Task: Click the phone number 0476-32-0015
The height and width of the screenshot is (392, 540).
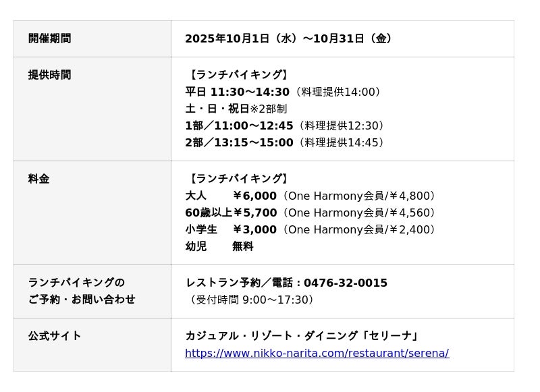Action: click(345, 283)
